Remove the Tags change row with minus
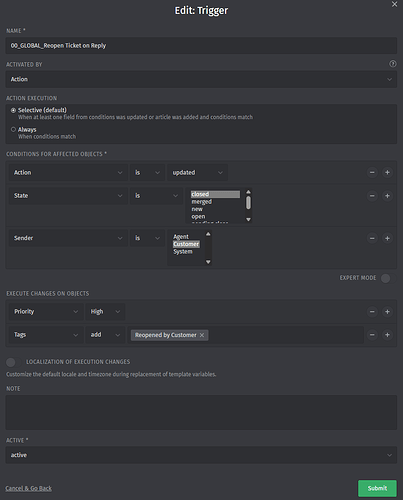403x500 pixels. (x=372, y=335)
